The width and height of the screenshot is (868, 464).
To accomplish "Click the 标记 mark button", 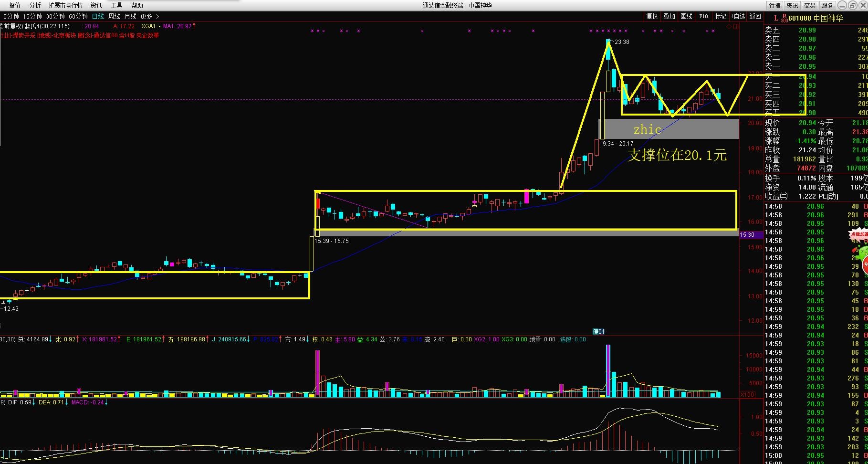I will coord(721,16).
